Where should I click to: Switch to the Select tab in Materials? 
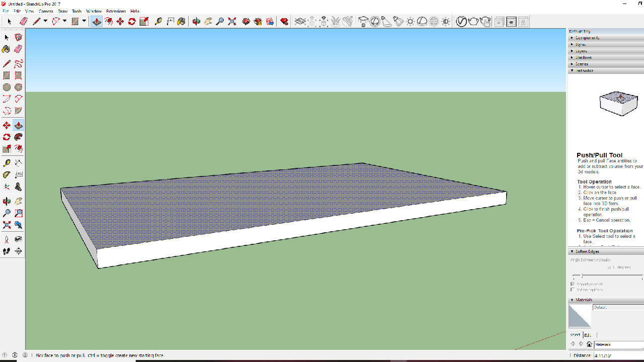[x=575, y=335]
